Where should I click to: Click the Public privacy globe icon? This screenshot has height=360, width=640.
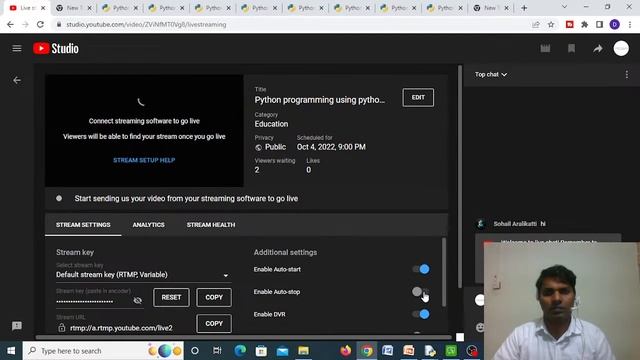point(258,147)
